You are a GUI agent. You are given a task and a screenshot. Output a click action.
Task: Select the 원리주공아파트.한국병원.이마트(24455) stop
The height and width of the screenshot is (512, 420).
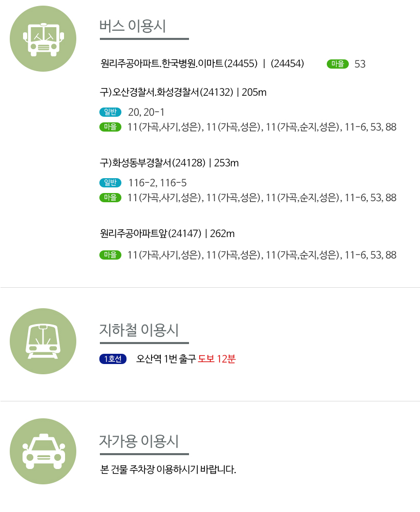(x=179, y=63)
